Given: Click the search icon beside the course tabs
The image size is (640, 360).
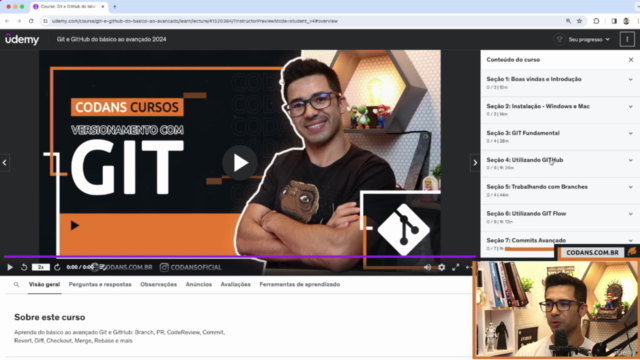Looking at the screenshot, I should tap(16, 284).
